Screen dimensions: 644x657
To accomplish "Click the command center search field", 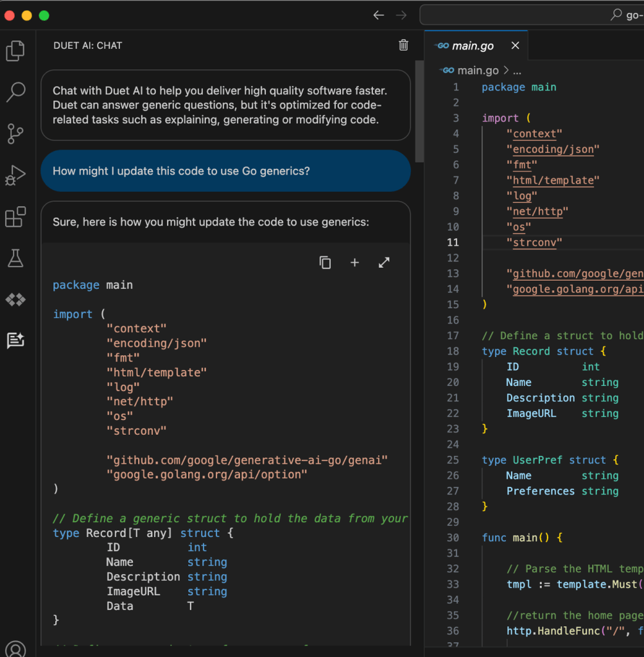I will coord(532,15).
